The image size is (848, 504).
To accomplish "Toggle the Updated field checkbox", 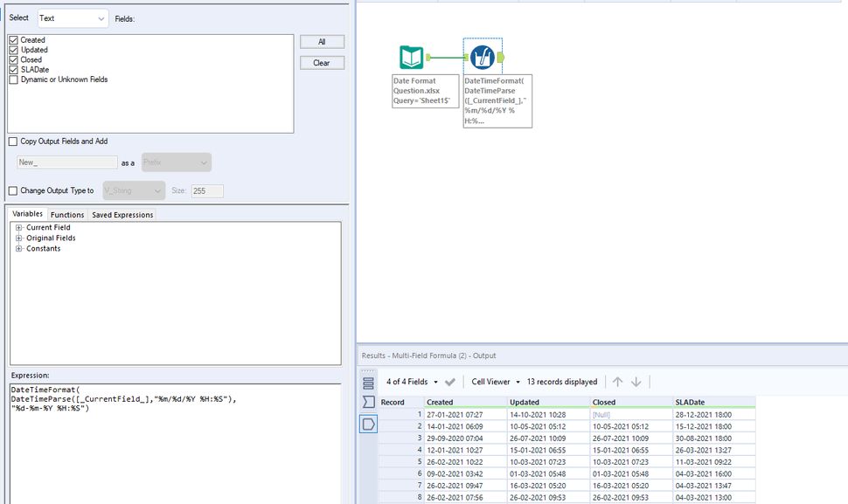I will (x=13, y=50).
